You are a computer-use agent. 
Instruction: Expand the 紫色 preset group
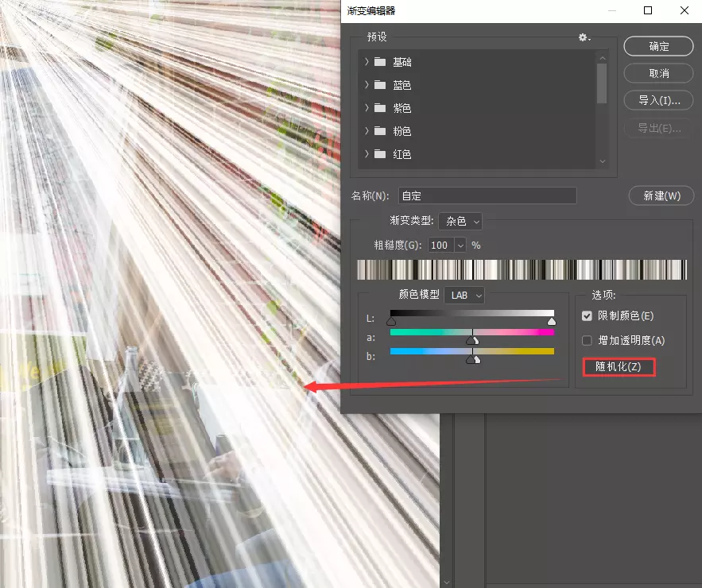tap(367, 108)
